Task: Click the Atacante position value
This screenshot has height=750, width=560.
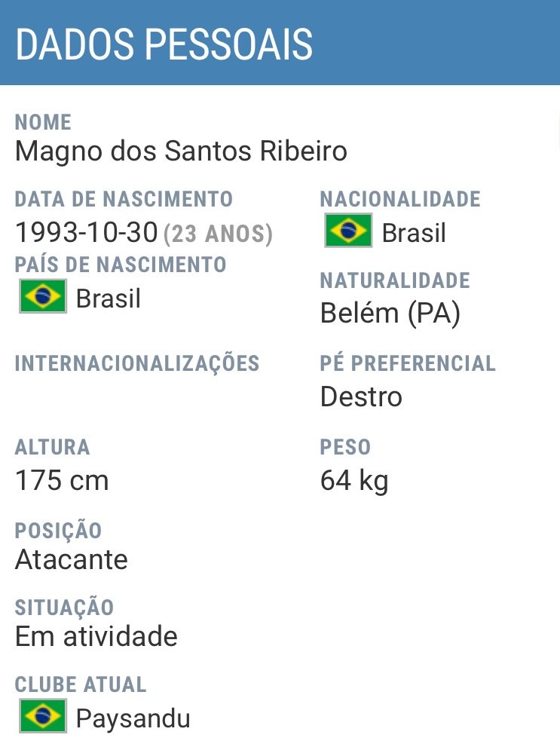Action: coord(72,559)
